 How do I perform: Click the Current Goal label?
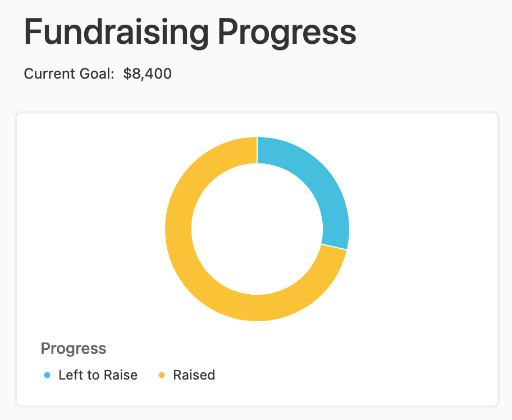tap(69, 74)
